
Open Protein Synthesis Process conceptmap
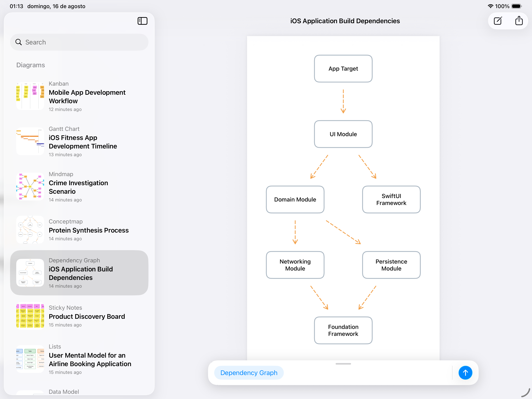pyautogui.click(x=79, y=230)
